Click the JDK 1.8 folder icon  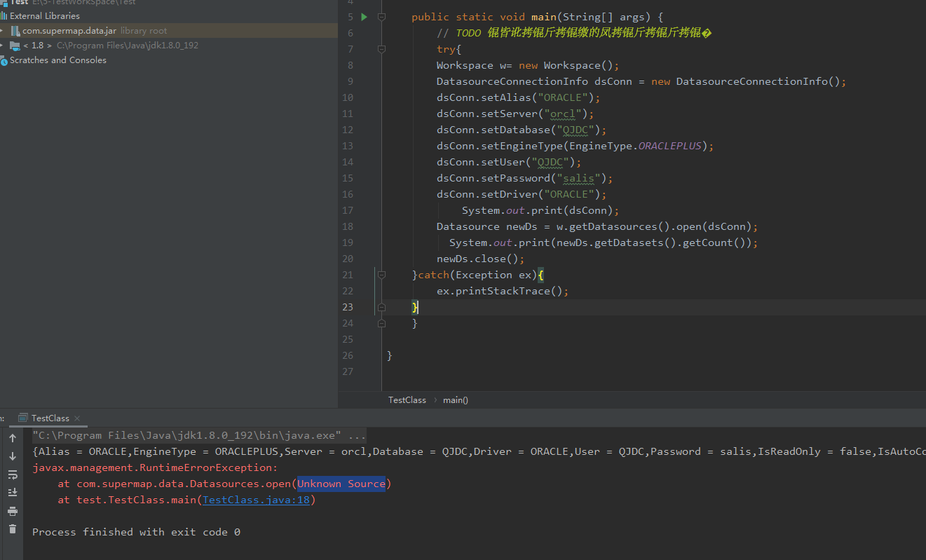pos(15,46)
